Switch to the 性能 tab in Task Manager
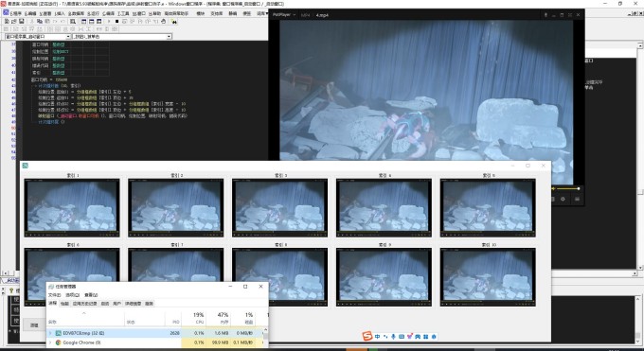Screen dimensions: 644x351 click(x=64, y=304)
